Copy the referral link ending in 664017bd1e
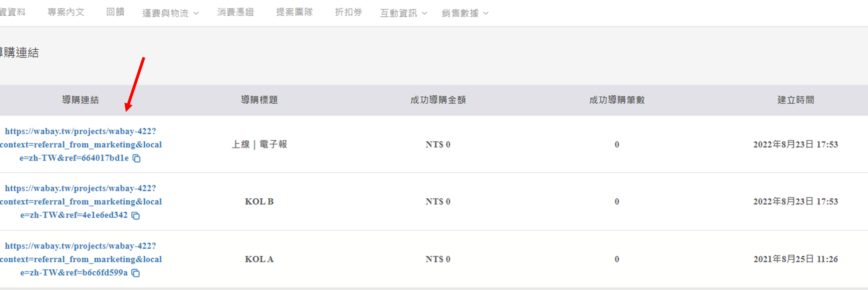868x290 pixels. (x=136, y=158)
